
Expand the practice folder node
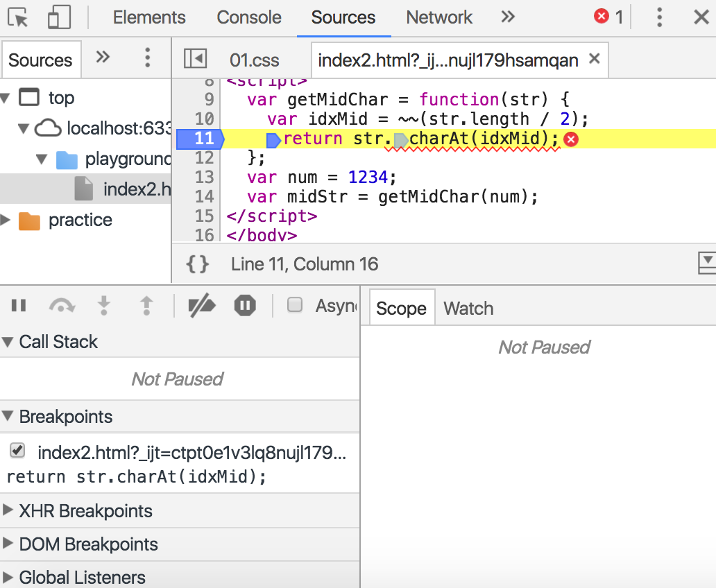[6, 220]
